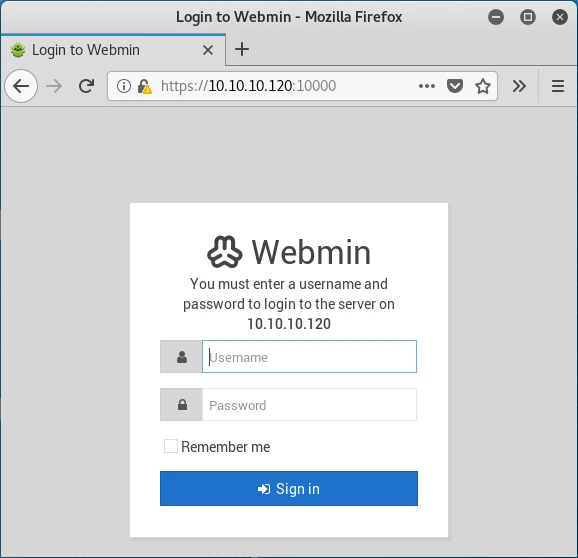The width and height of the screenshot is (578, 558).
Task: Focus the Username input field
Action: coord(309,357)
